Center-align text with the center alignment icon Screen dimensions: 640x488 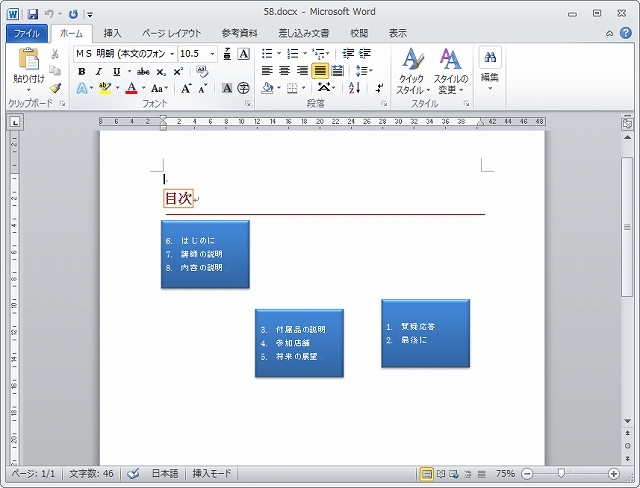point(285,71)
